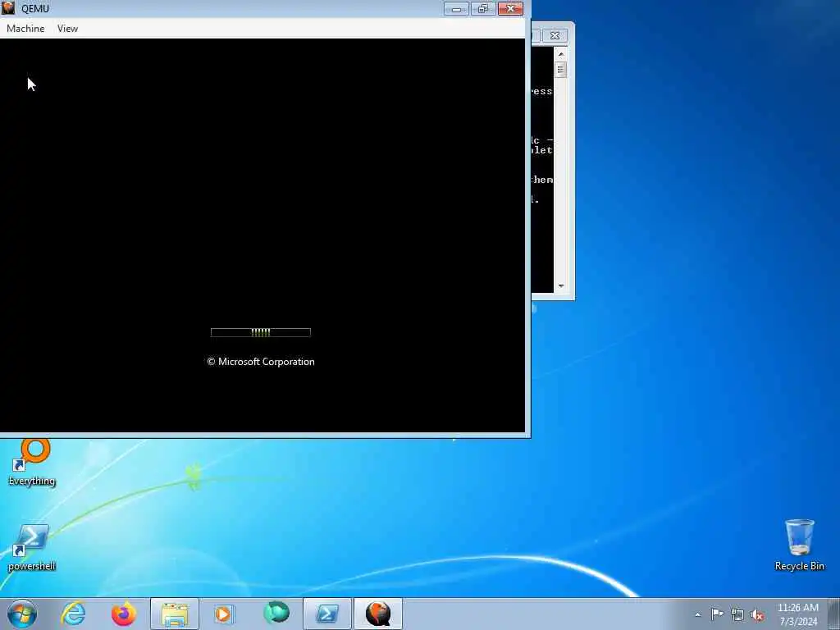
Task: Open Windows Explorer from taskbar
Action: 175,614
